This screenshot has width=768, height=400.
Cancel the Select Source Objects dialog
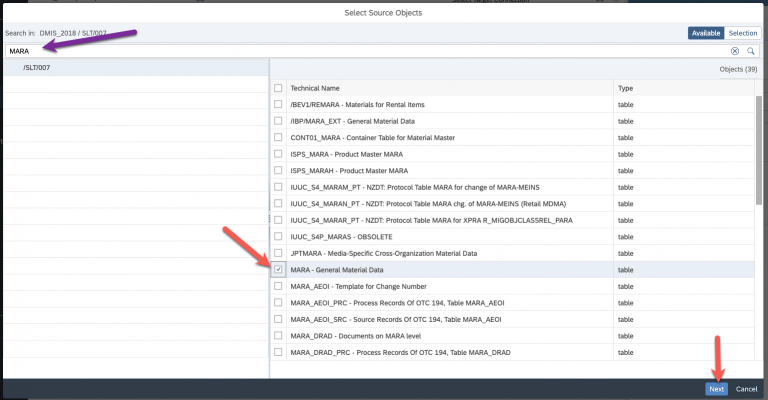click(x=746, y=388)
